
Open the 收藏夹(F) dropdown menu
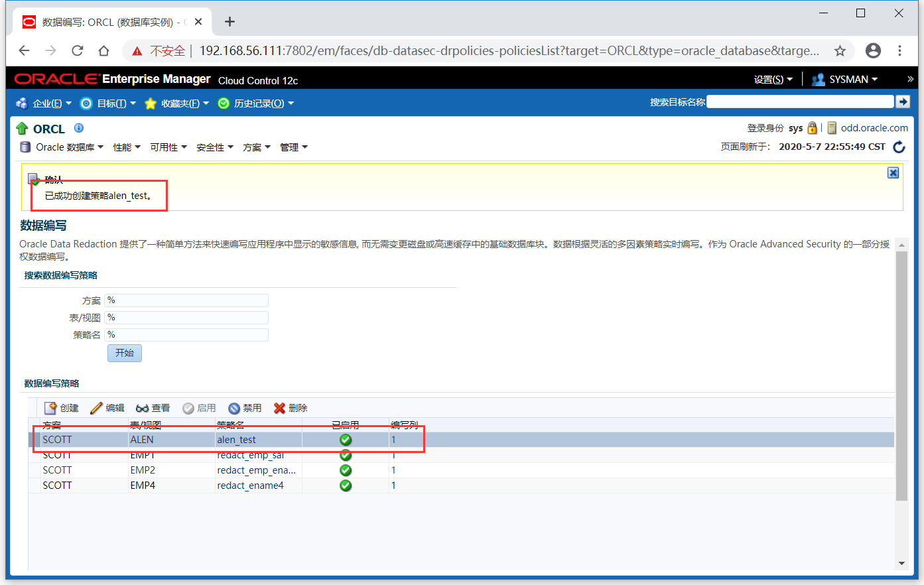pos(176,103)
